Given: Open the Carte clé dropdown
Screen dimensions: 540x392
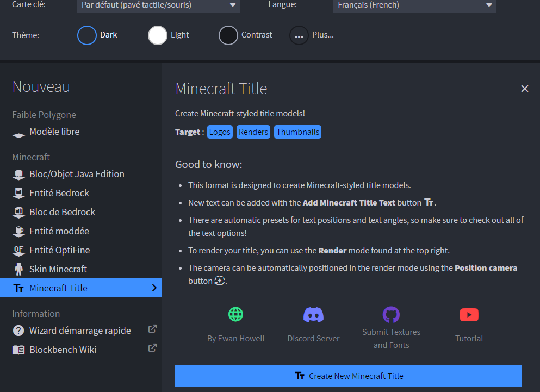Looking at the screenshot, I should [159, 5].
